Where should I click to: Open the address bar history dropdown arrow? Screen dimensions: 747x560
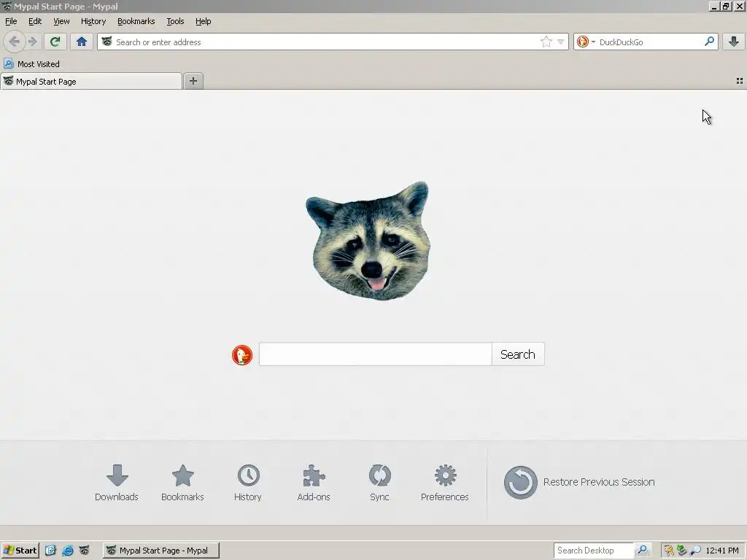coord(561,42)
